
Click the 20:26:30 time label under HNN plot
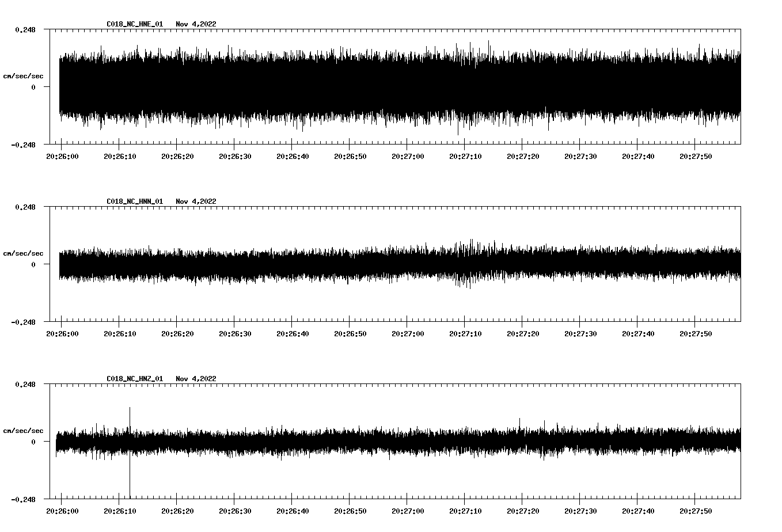point(235,334)
